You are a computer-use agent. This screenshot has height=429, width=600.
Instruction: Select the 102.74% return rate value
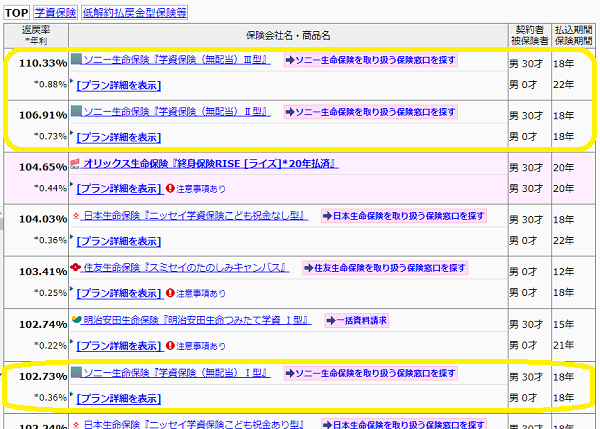click(43, 324)
